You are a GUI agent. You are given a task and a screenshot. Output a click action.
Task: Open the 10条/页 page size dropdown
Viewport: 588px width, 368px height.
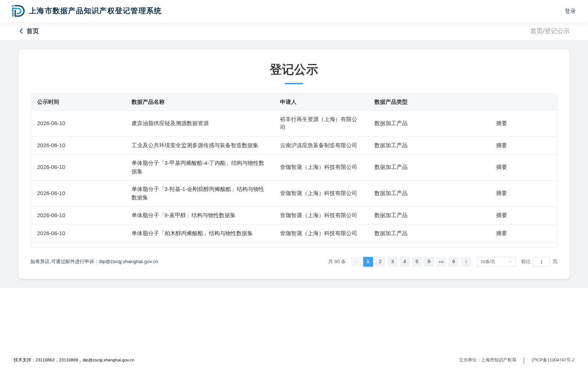click(x=496, y=262)
